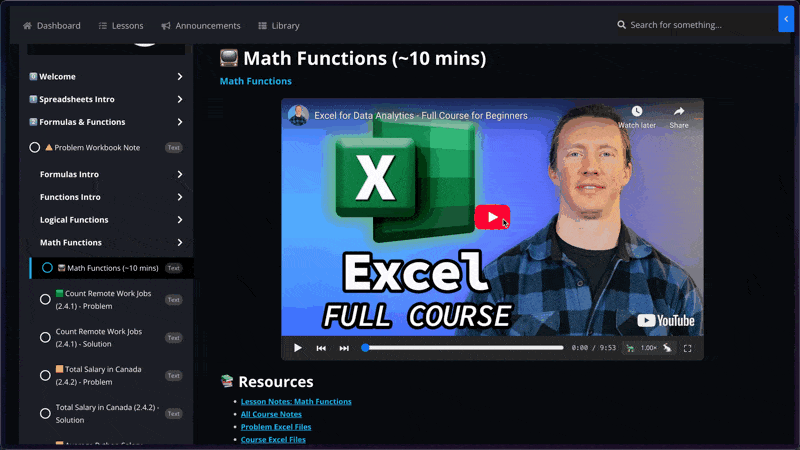Skip to previous track in player

point(321,348)
